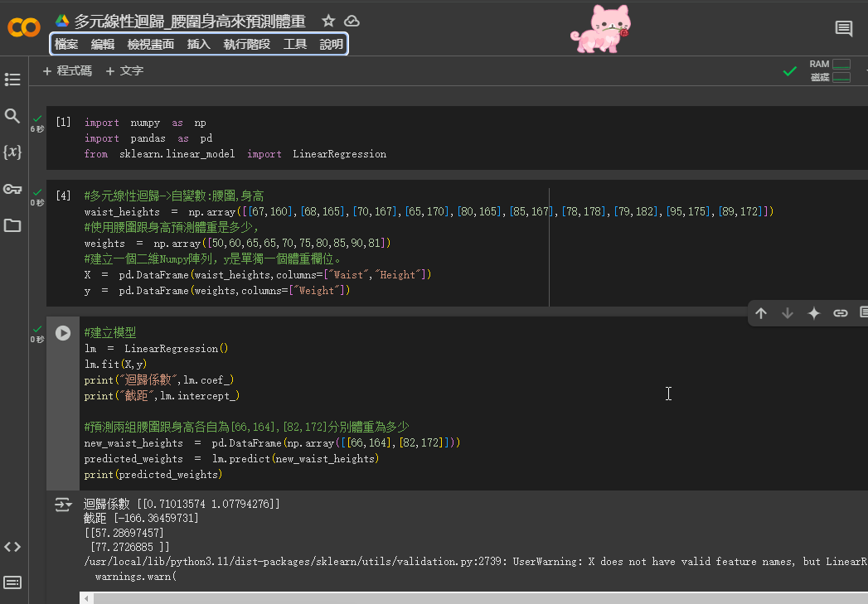Click the 迴歸係數 output line
Viewport: 868px width, 604px height.
coord(182,504)
